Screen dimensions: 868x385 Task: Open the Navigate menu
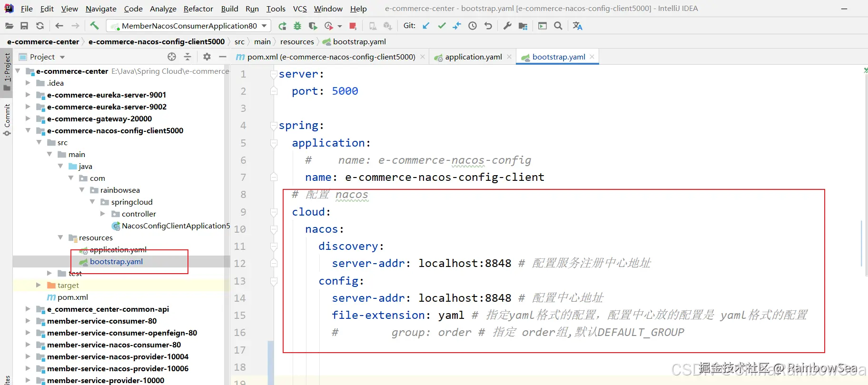point(101,9)
